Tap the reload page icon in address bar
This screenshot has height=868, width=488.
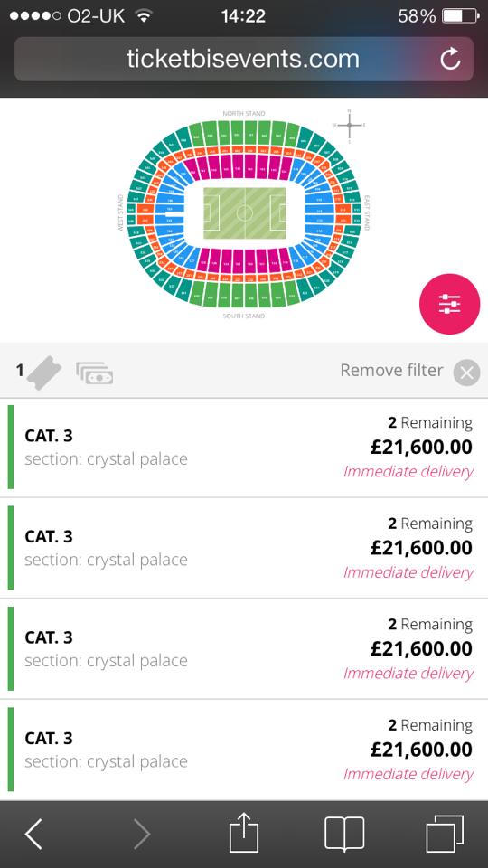(x=450, y=59)
